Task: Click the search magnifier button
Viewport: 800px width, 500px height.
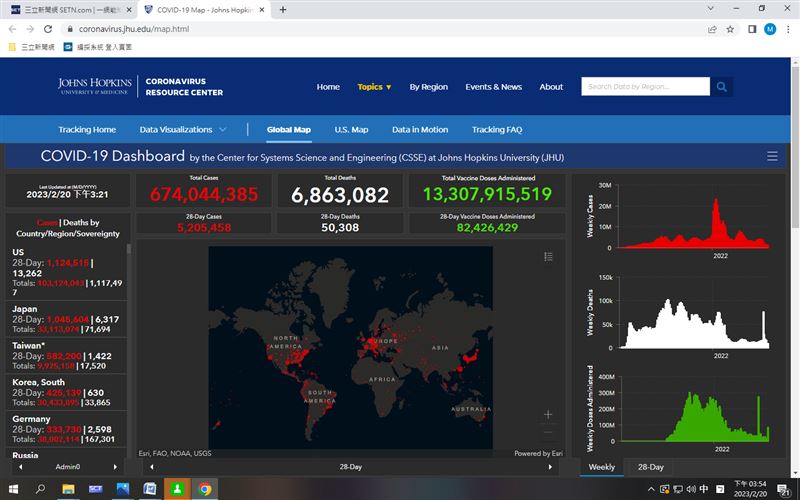Action: (x=721, y=87)
